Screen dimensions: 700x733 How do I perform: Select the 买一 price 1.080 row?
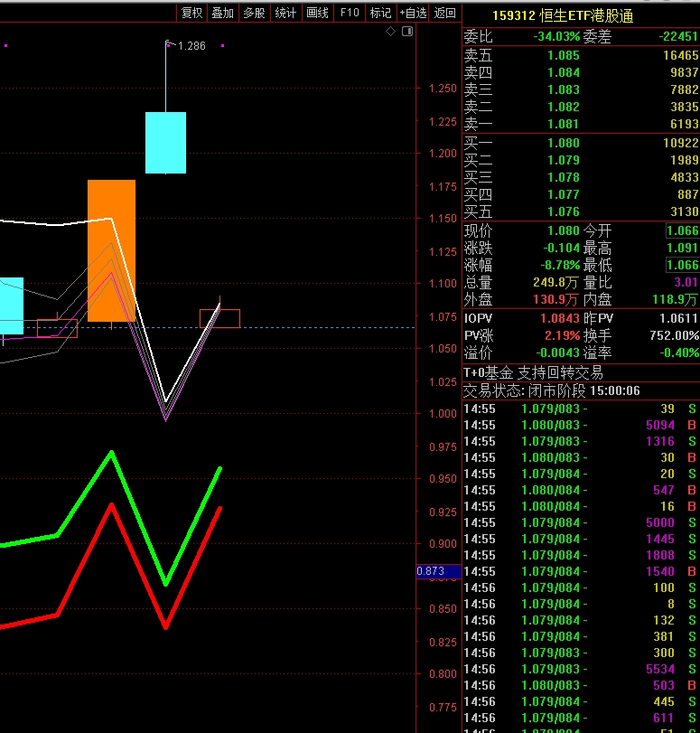click(582, 143)
